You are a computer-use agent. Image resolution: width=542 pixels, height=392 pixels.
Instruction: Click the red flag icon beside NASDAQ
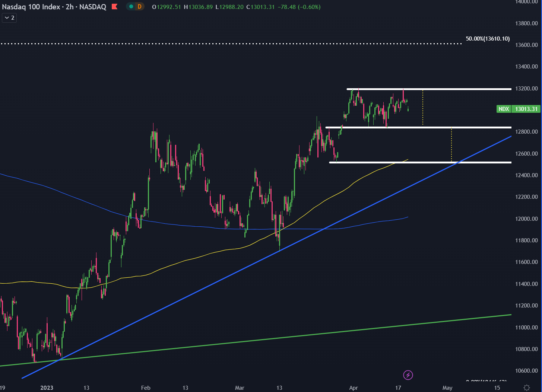tap(115, 7)
